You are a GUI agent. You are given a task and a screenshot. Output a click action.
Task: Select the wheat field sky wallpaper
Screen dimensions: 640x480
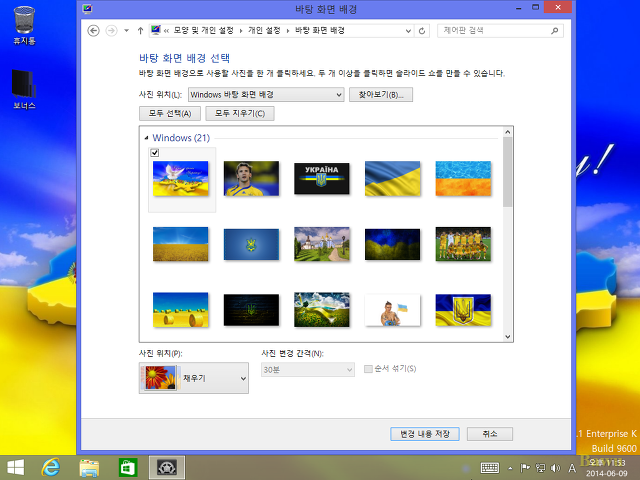point(180,244)
